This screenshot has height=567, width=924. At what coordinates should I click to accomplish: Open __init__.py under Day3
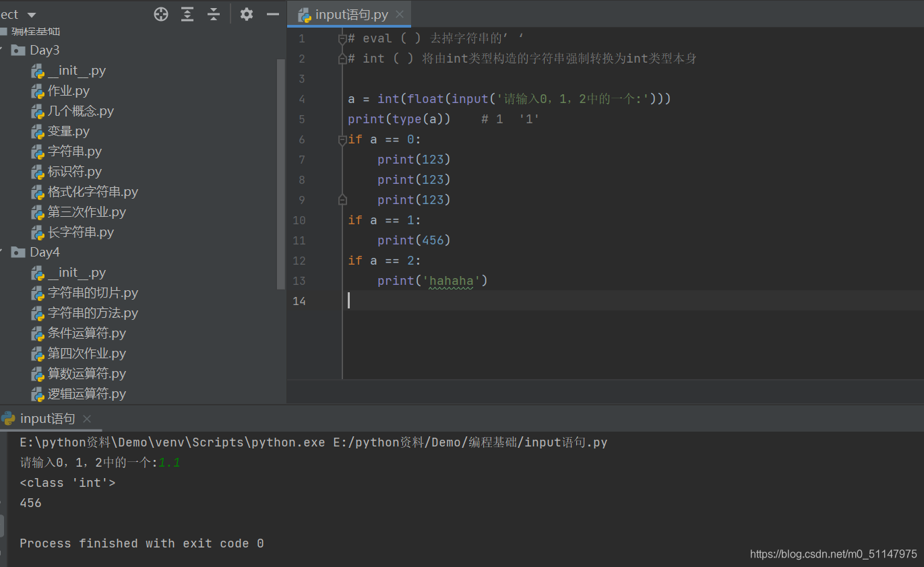(77, 70)
